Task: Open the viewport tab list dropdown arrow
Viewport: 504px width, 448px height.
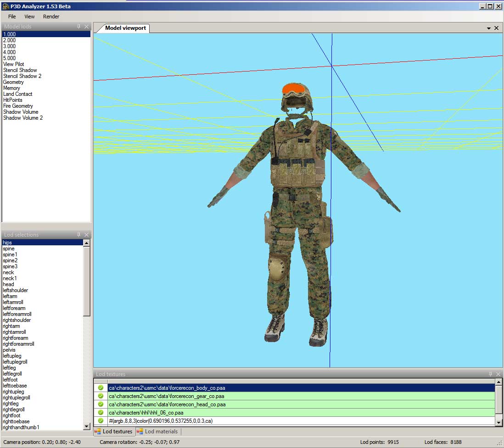Action: [489, 28]
